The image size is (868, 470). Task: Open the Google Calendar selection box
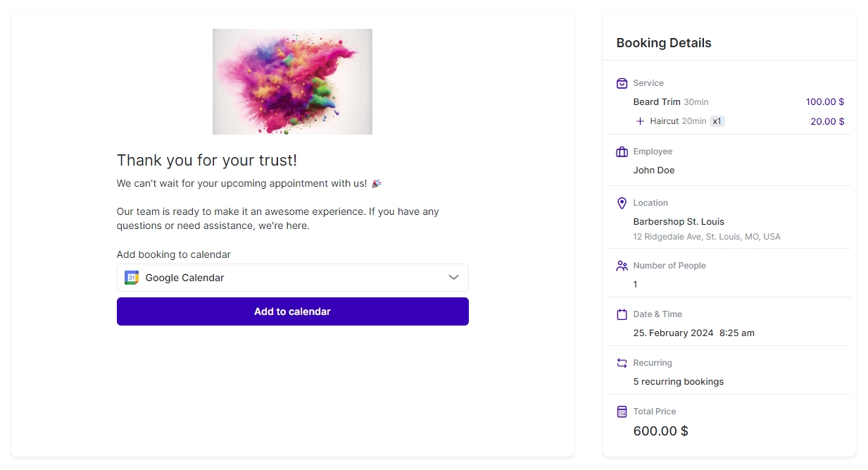tap(292, 278)
